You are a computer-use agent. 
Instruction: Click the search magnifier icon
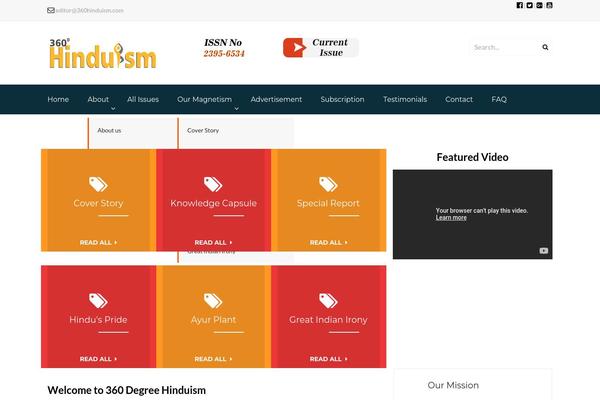pos(545,47)
